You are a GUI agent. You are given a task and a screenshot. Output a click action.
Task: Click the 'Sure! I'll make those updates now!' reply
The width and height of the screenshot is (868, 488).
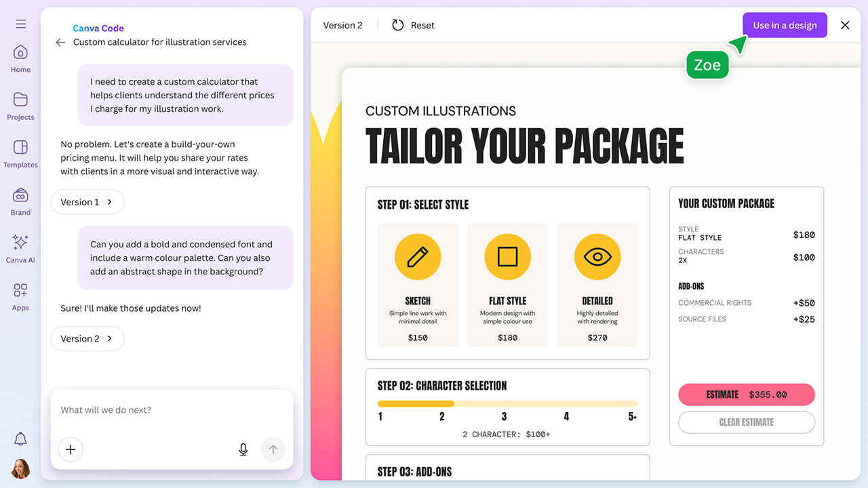click(x=131, y=308)
